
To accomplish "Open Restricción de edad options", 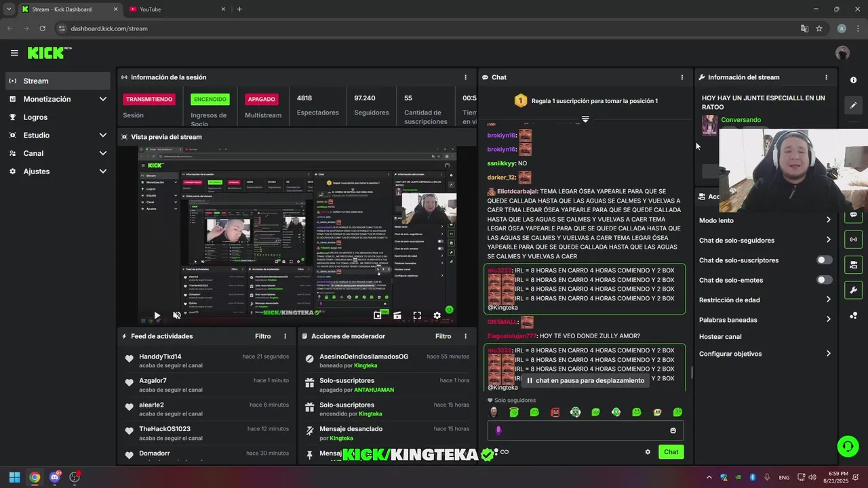I will coord(765,300).
